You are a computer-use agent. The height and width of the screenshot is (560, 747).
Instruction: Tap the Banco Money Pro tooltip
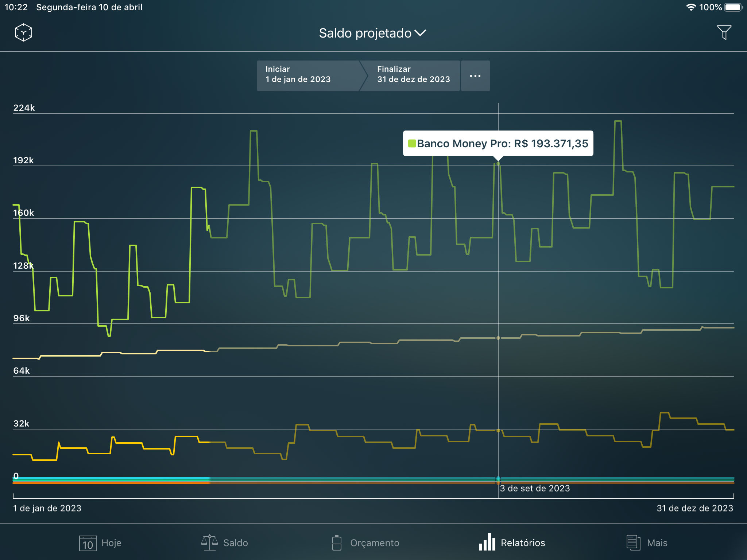pos(498,143)
